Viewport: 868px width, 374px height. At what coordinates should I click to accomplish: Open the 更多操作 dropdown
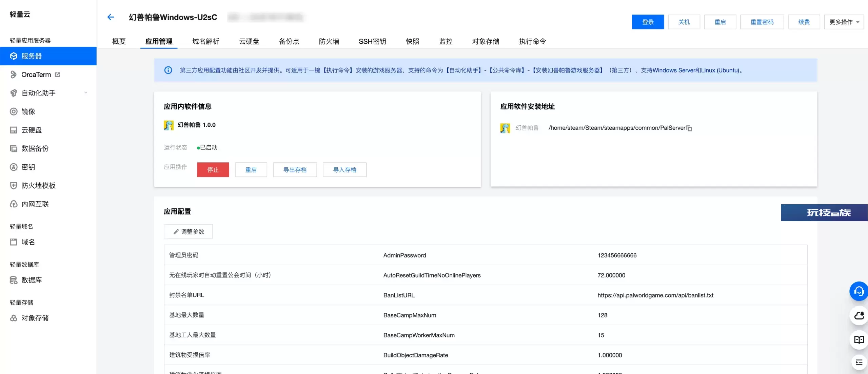click(844, 22)
